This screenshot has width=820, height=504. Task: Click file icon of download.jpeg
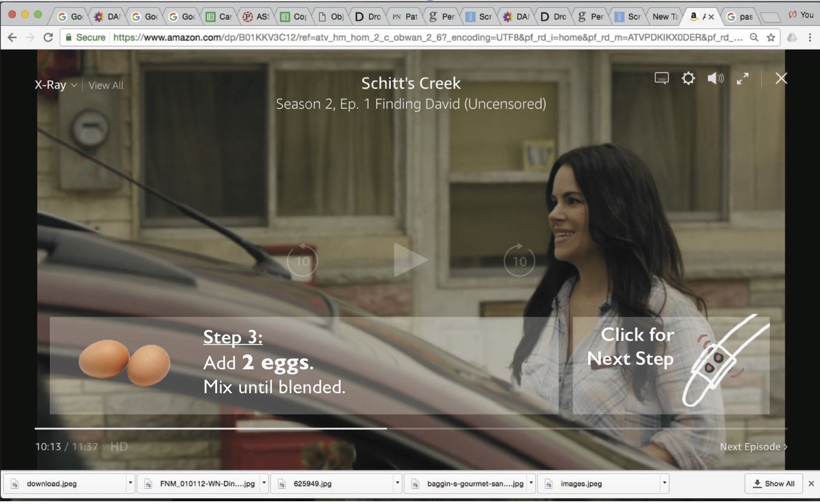click(15, 484)
